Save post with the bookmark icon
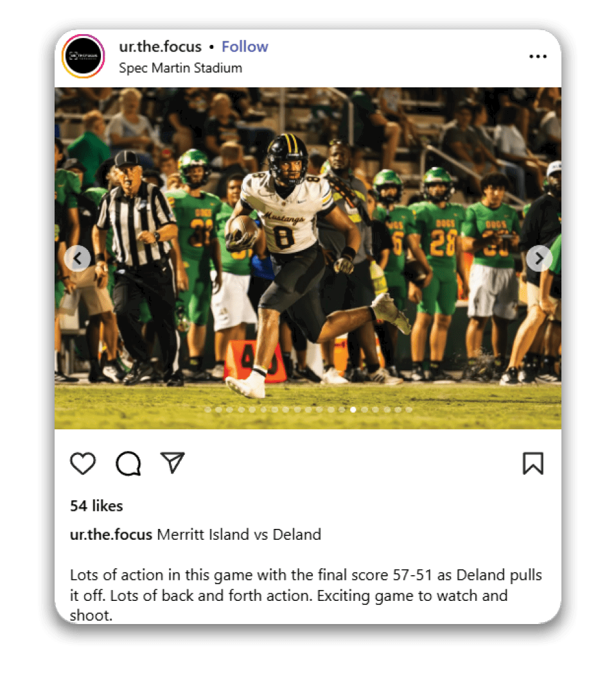Viewport: 616px width, 687px height. coord(532,463)
